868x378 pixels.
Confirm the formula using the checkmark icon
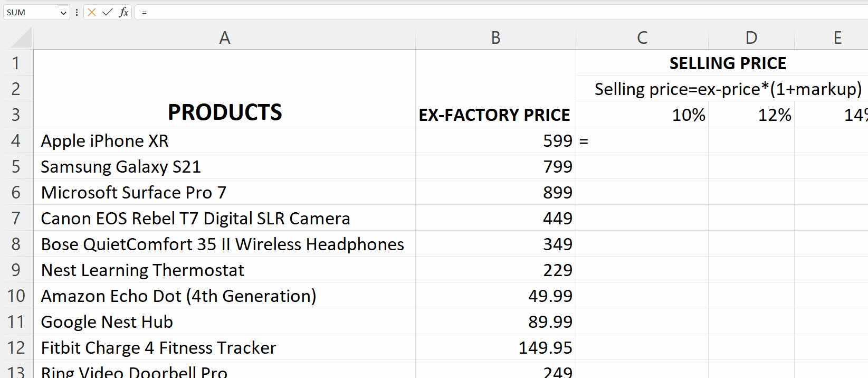pyautogui.click(x=108, y=12)
